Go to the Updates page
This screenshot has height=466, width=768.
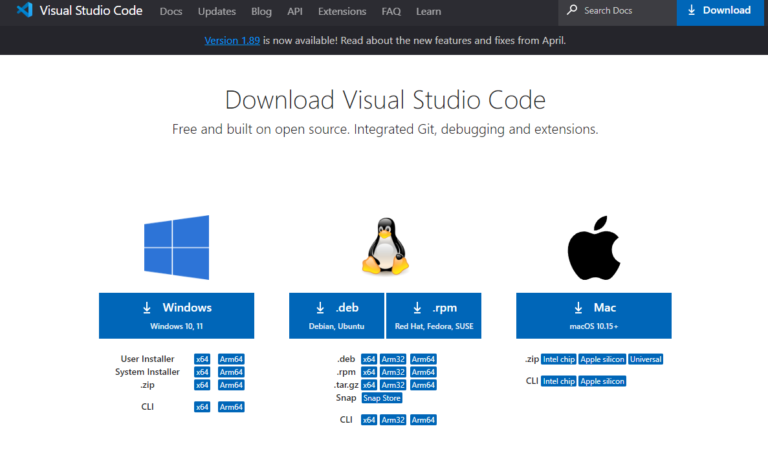point(217,12)
